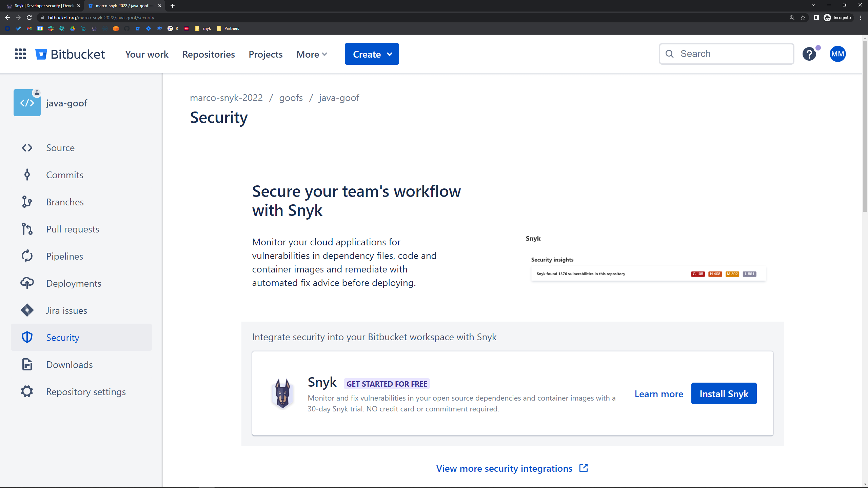Screen dimensions: 868x488
Task: Click the Install Snyk button
Action: pyautogui.click(x=724, y=393)
